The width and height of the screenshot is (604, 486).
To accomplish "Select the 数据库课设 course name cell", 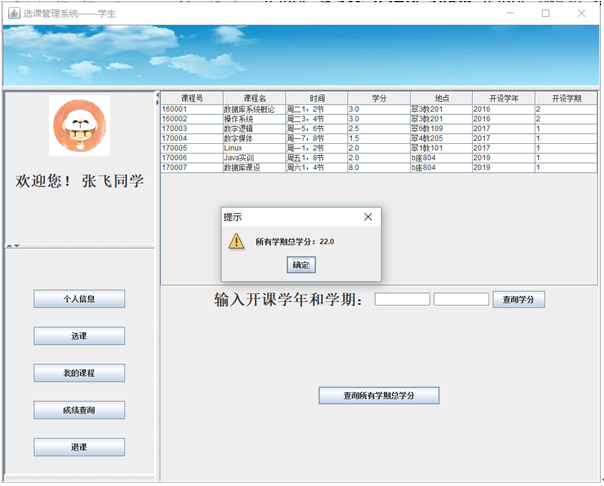I will click(x=254, y=168).
